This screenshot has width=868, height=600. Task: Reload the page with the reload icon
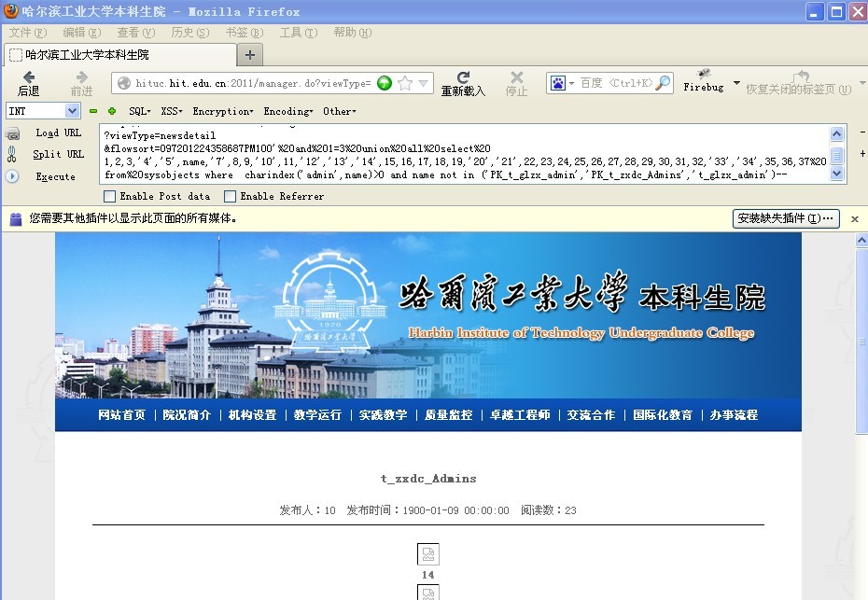click(x=463, y=77)
